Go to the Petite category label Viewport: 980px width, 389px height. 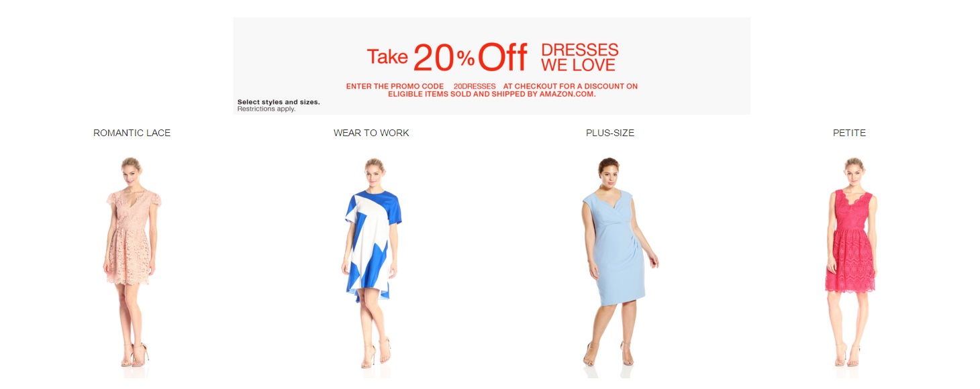pos(849,133)
